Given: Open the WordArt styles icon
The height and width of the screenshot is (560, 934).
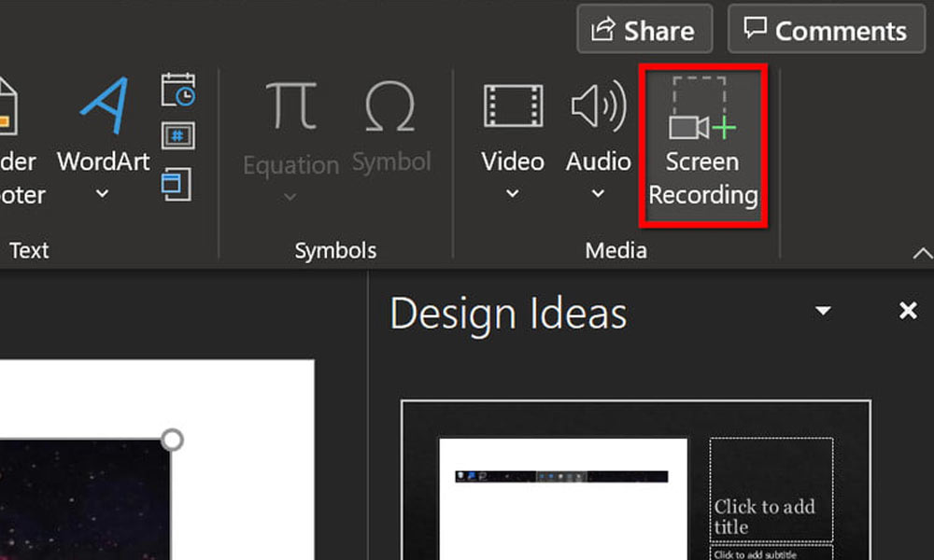Looking at the screenshot, I should click(x=103, y=107).
